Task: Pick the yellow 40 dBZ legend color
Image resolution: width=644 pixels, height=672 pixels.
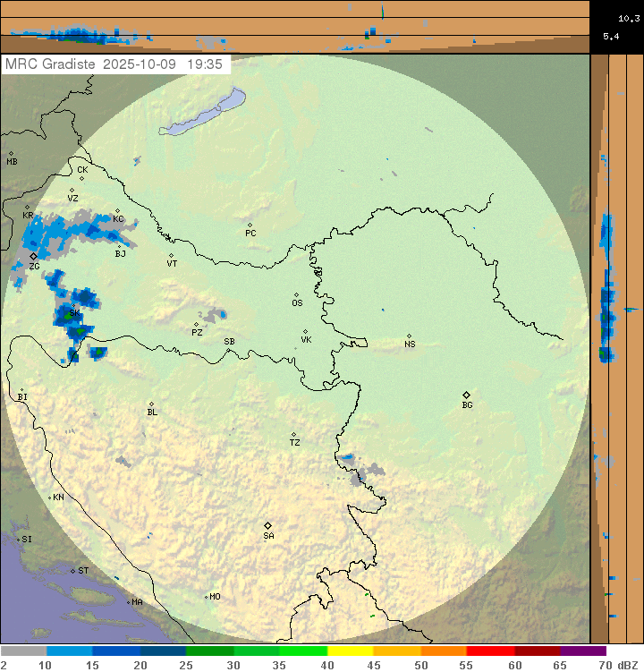Action: click(350, 651)
